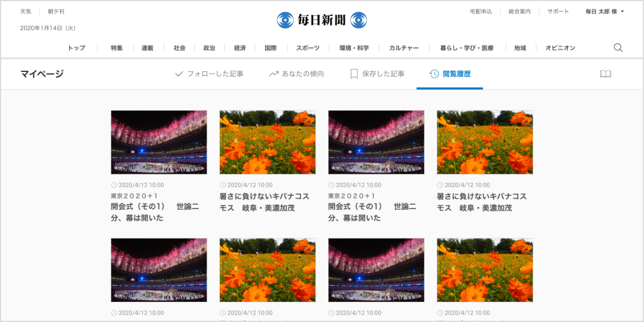The image size is (644, 322).
Task: Click the bookmark icon for 保存した記事
Action: pyautogui.click(x=354, y=74)
